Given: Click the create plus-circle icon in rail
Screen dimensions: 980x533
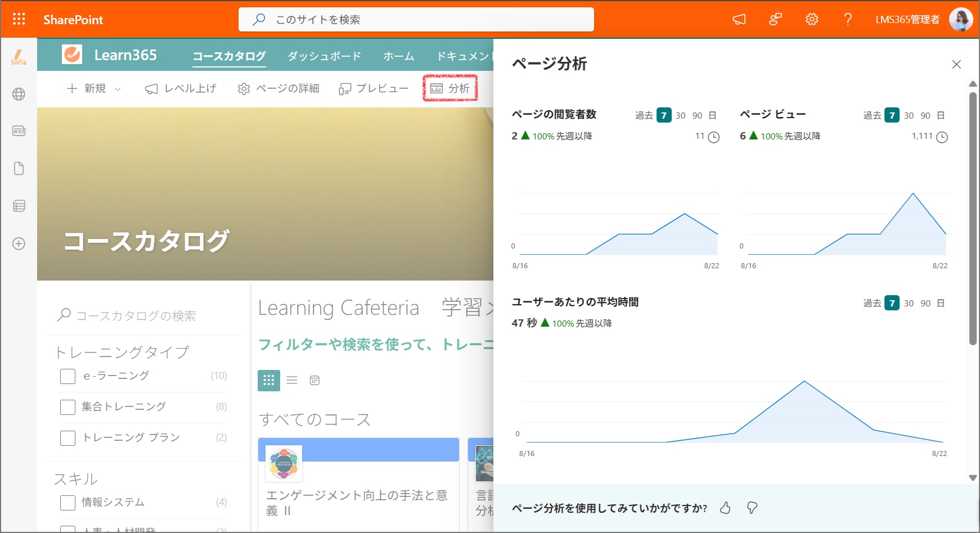Looking at the screenshot, I should coord(19,243).
